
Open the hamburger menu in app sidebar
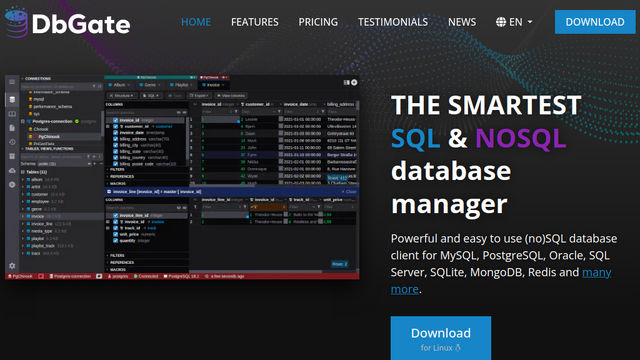pyautogui.click(x=12, y=82)
